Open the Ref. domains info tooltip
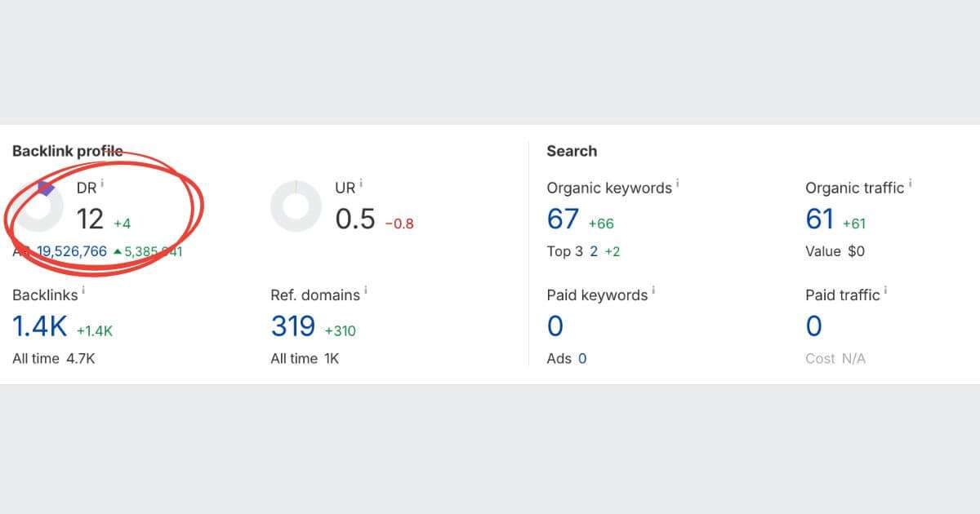This screenshot has width=980, height=514. (367, 289)
